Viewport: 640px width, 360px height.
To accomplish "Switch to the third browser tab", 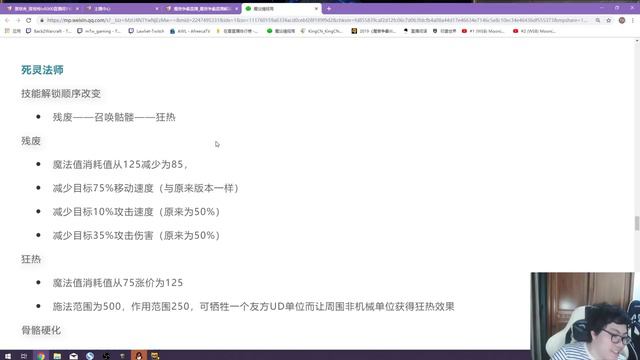I will click(x=202, y=9).
